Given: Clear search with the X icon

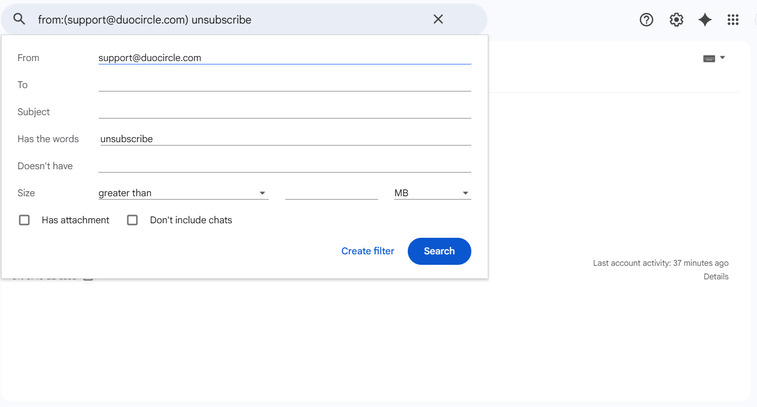Looking at the screenshot, I should coord(438,19).
